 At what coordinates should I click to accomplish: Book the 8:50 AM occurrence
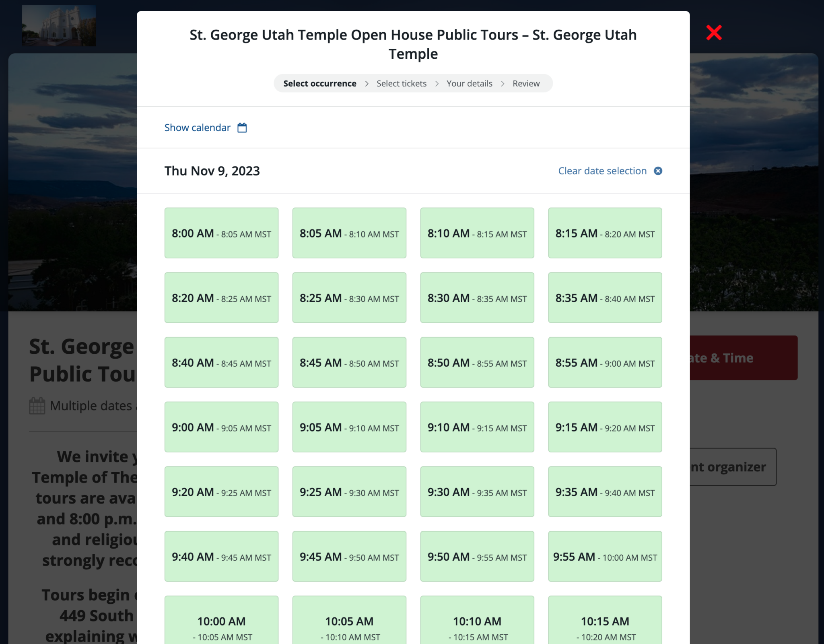(477, 362)
